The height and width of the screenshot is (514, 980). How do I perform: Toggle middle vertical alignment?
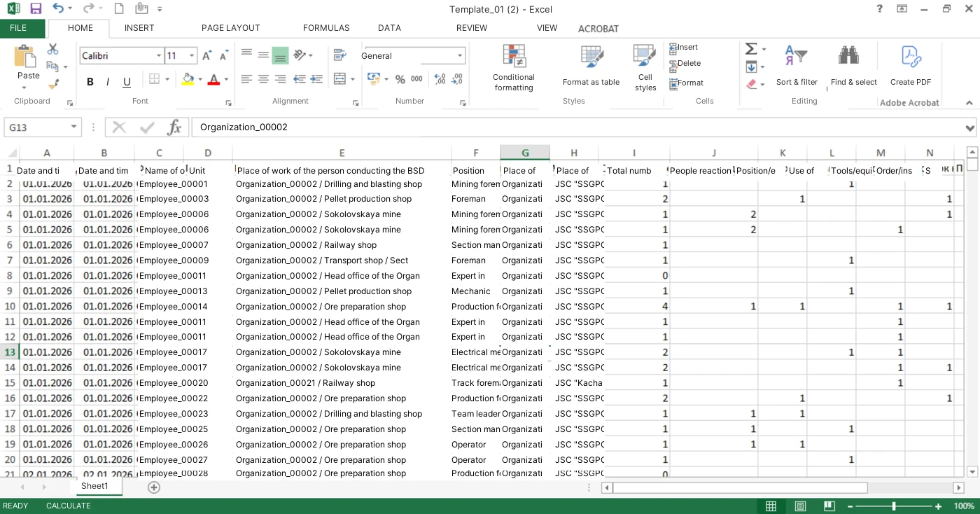pos(263,55)
